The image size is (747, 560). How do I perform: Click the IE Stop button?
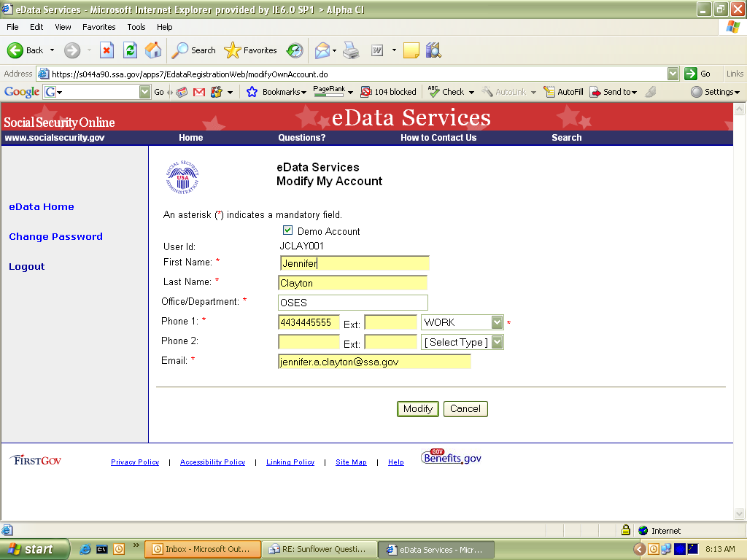click(107, 50)
